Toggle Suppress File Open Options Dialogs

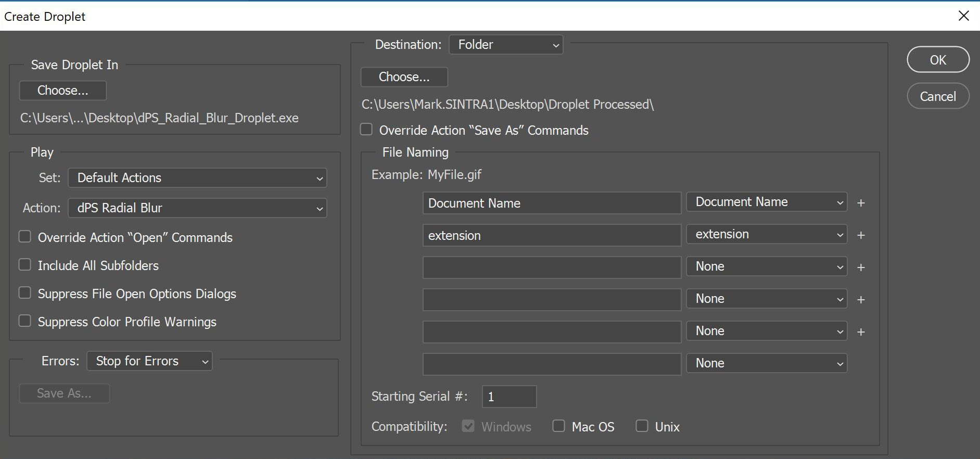click(25, 293)
